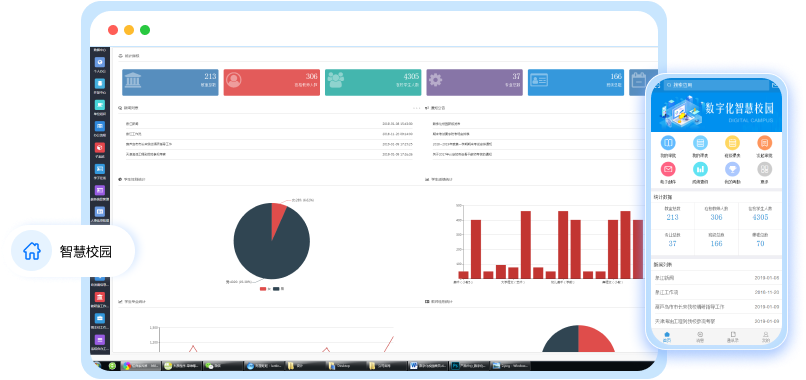
Task: Open the red building icon in lower sidebar
Action: point(100,297)
